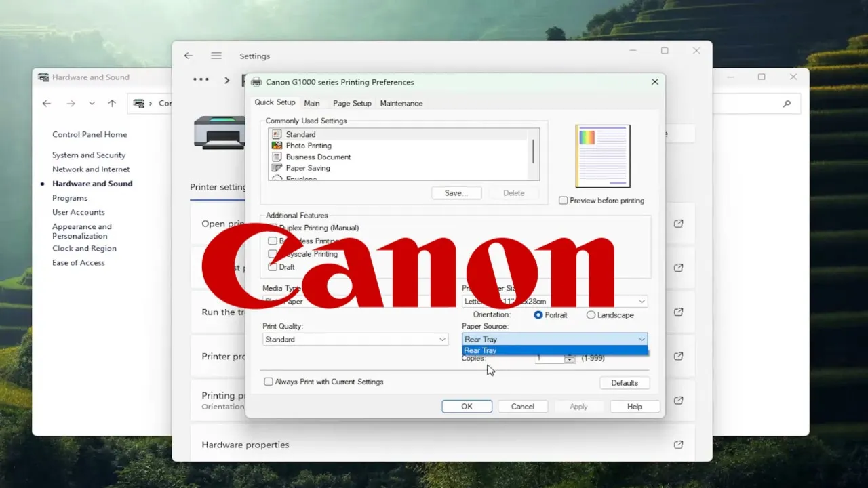Open Control Panel Home link
This screenshot has height=488, width=868.
[90, 134]
